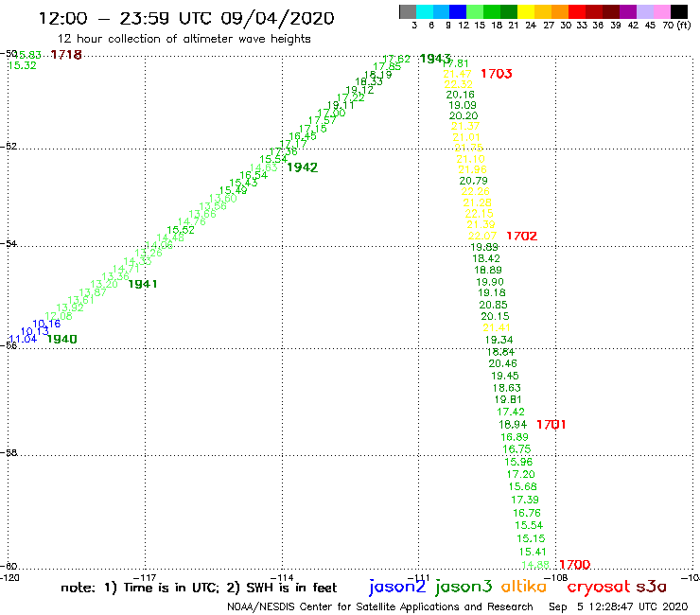
Task: Select the 1940 time marker
Action: tap(62, 339)
